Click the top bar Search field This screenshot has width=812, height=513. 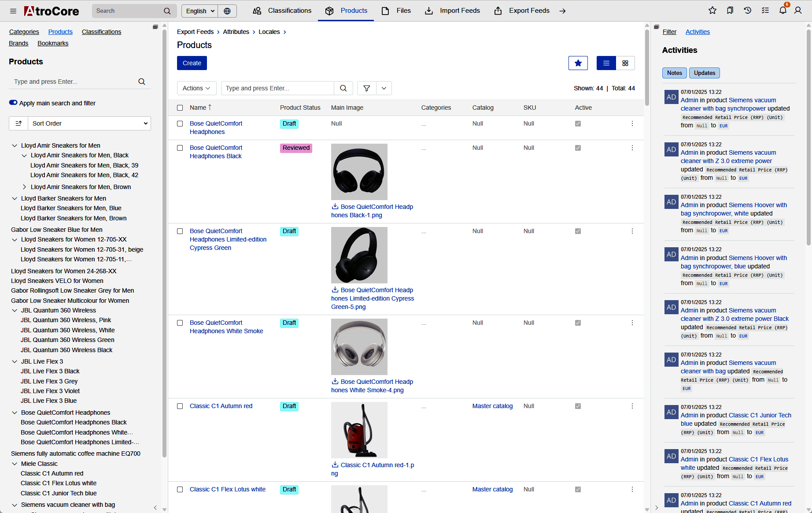point(127,11)
